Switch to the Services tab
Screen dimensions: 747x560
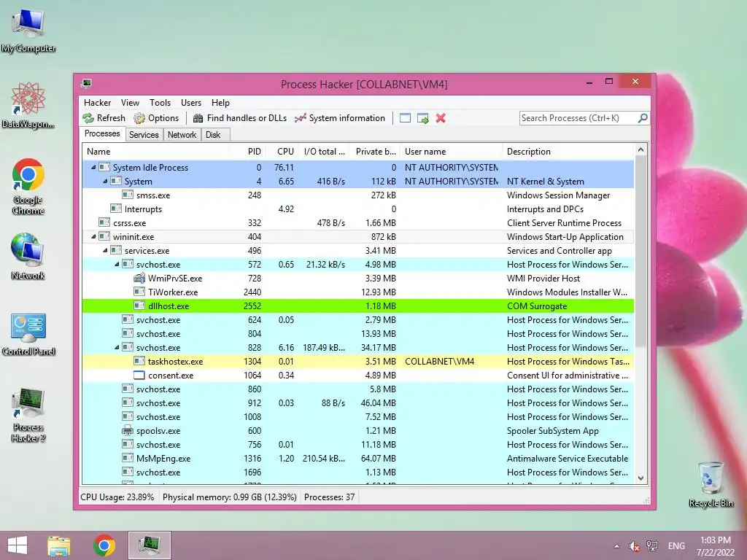click(x=144, y=135)
